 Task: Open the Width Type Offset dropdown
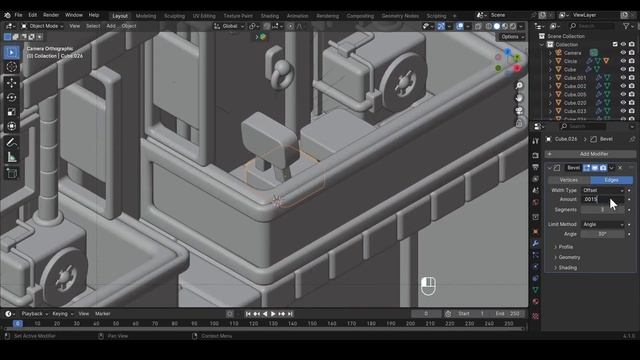[603, 190]
